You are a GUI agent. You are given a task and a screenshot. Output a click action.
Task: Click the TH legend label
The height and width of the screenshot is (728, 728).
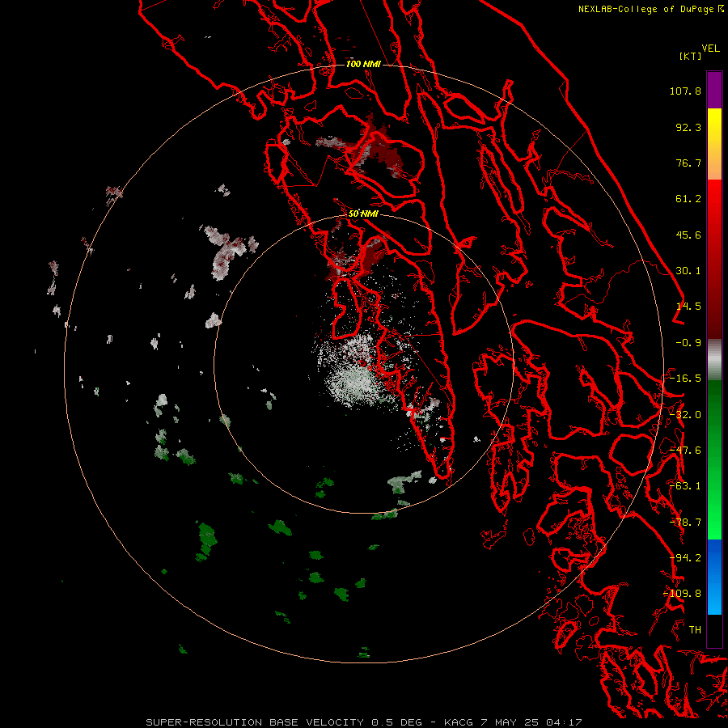[695, 630]
